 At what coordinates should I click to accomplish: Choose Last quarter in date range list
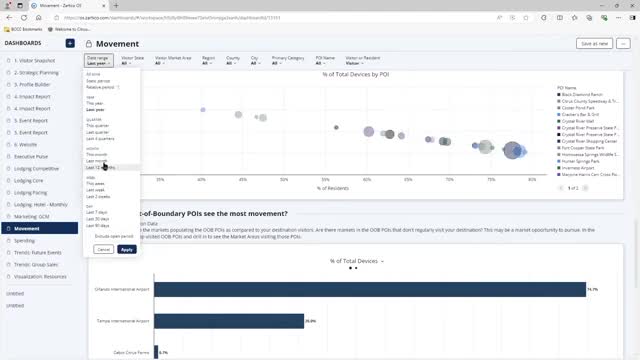[98, 132]
